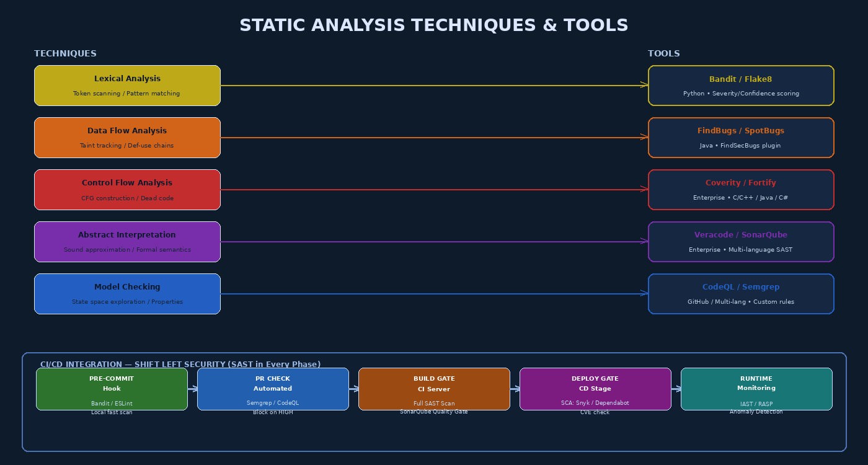
Task: Click the main diagram title text
Action: click(434, 25)
